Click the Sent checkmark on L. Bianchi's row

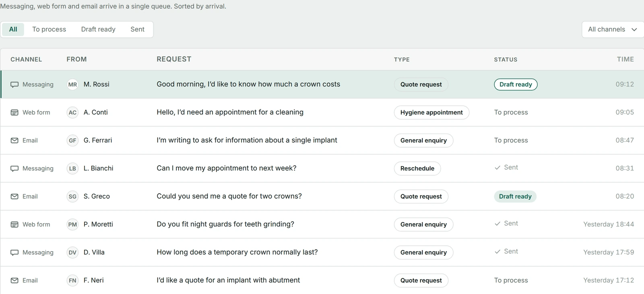pyautogui.click(x=497, y=167)
